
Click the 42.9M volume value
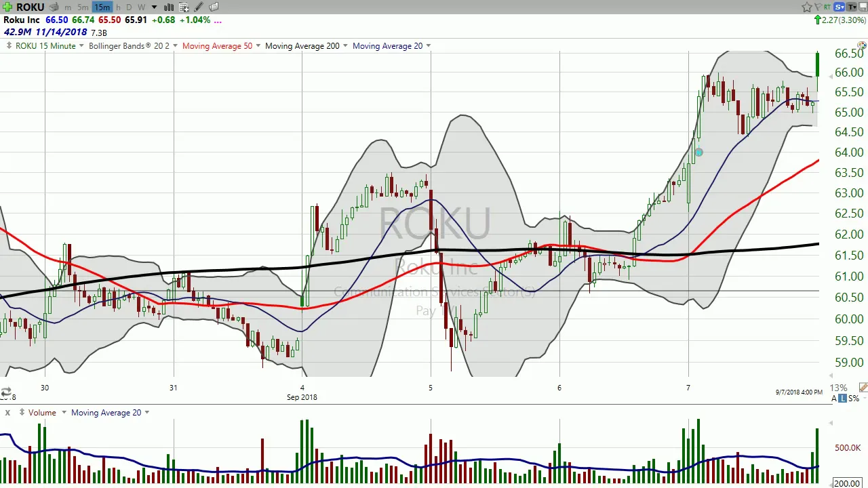[17, 33]
